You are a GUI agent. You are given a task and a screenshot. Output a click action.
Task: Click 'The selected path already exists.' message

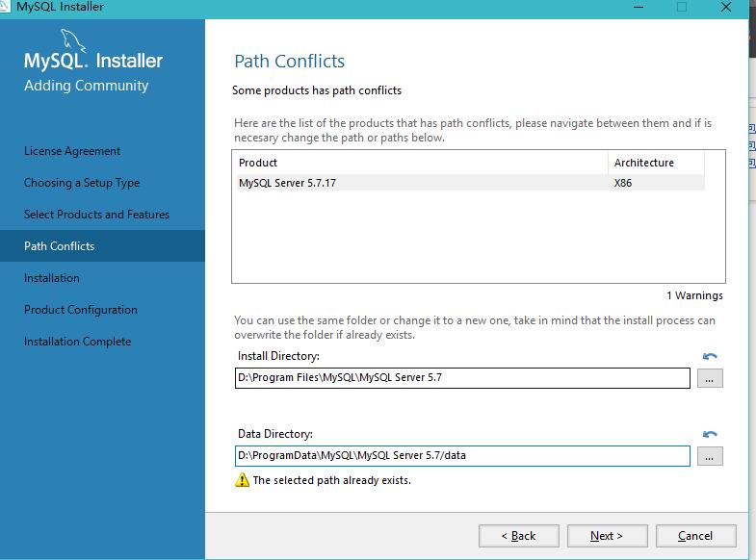[331, 480]
